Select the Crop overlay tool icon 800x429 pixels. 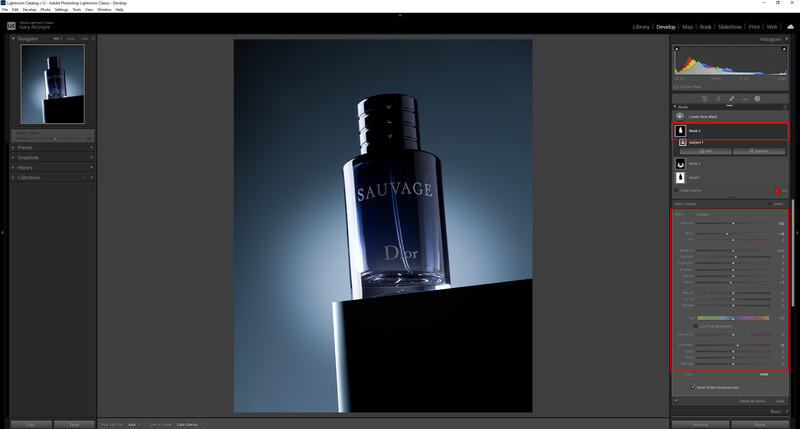pos(718,98)
